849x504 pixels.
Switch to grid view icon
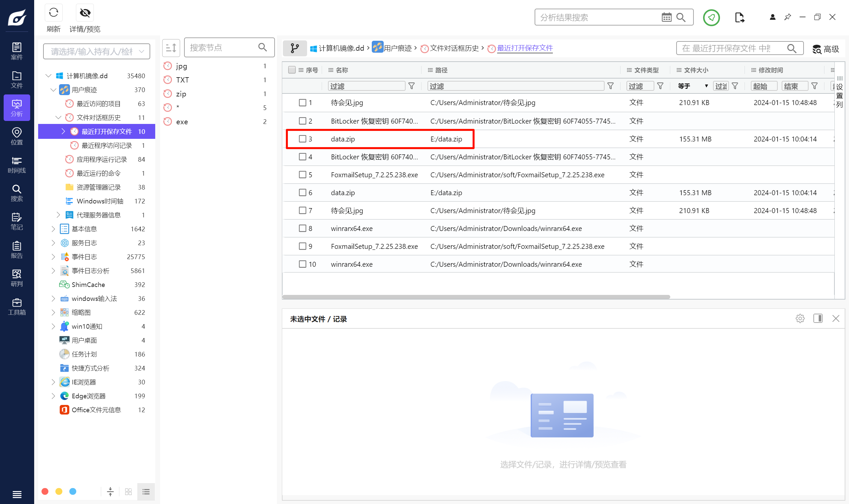click(x=128, y=491)
